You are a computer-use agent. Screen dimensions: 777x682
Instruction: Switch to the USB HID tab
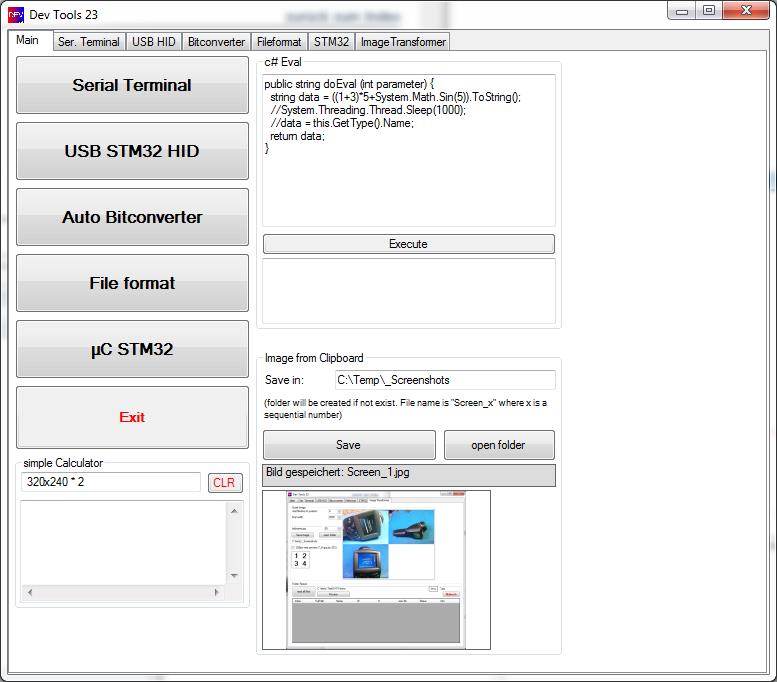pyautogui.click(x=153, y=42)
